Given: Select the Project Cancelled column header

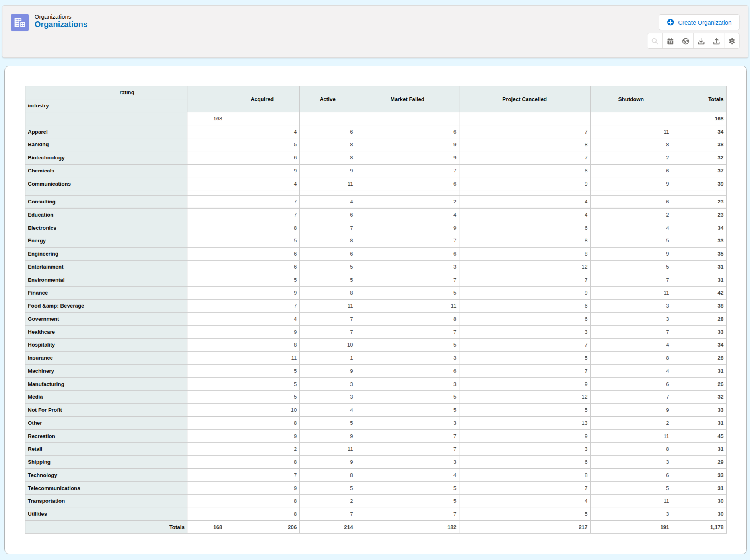Looking at the screenshot, I should pyautogui.click(x=524, y=99).
